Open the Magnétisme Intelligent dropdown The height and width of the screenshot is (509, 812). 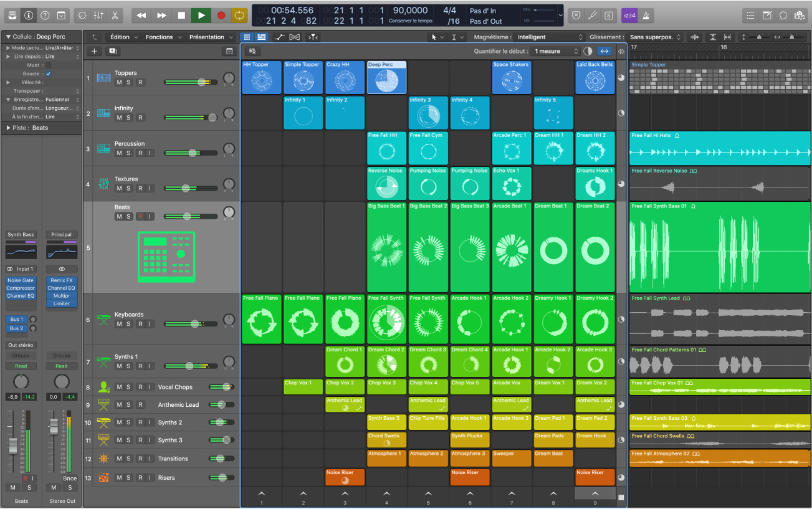click(x=548, y=37)
